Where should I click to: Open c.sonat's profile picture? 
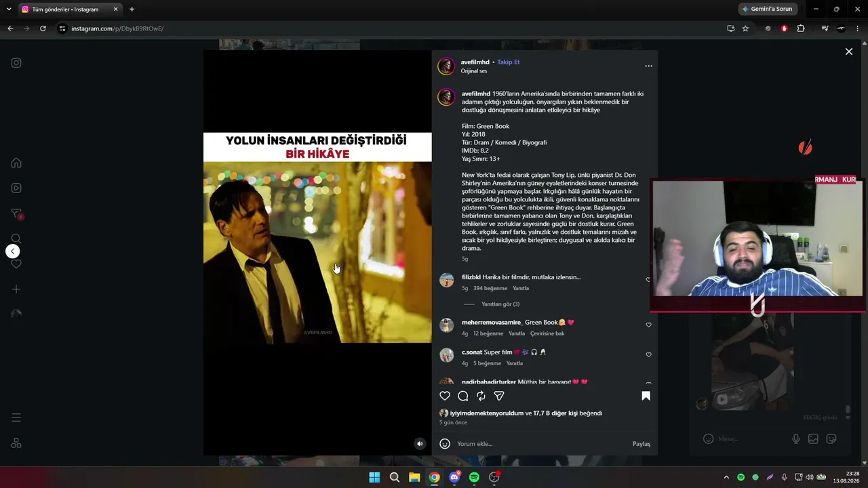(x=446, y=355)
